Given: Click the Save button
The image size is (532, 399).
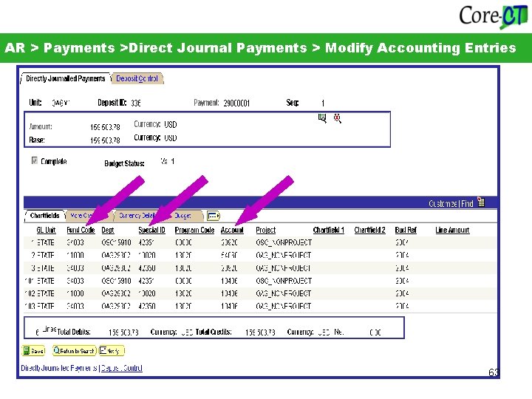Looking at the screenshot, I should coord(33,350).
